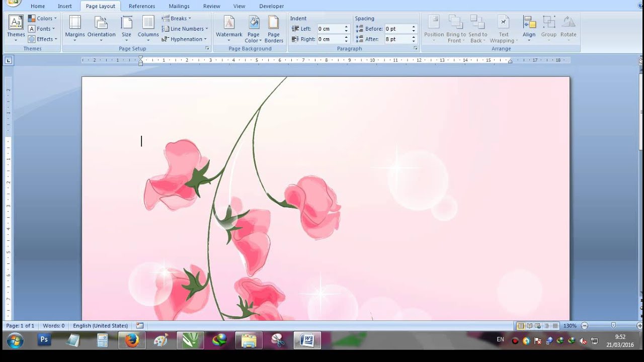Click the 130% zoom level button

click(570, 326)
